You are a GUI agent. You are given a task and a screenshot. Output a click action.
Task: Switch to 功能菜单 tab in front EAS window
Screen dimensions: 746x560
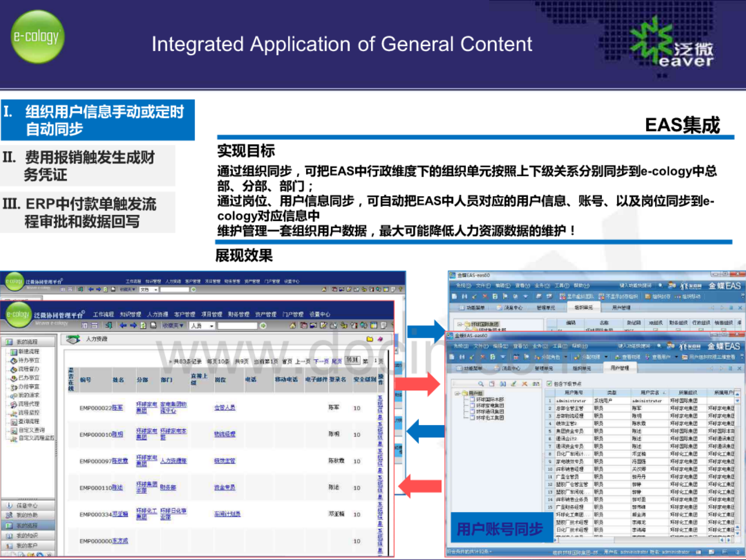[x=470, y=368]
